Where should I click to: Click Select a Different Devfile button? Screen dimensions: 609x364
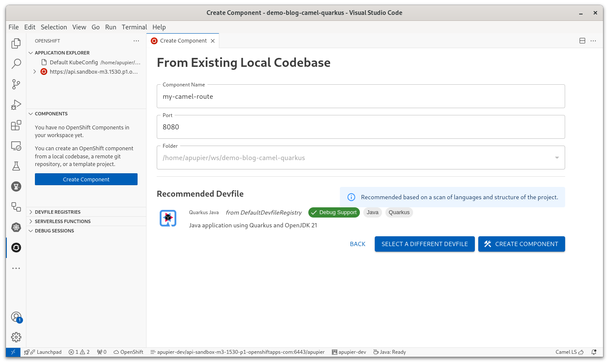coord(424,244)
